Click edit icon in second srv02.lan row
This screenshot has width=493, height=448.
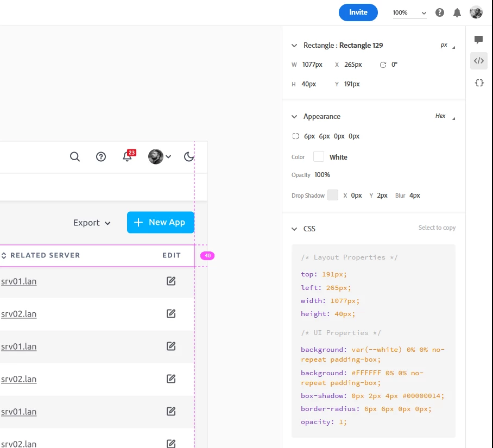coord(171,379)
